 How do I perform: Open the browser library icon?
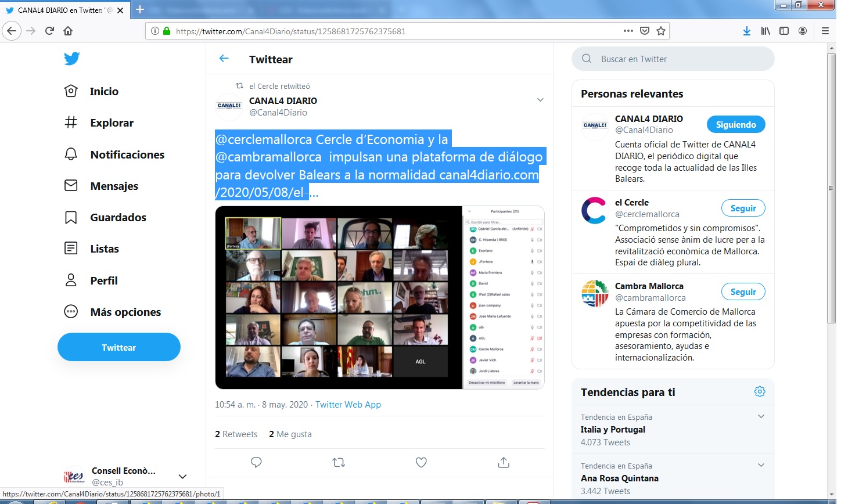(765, 31)
